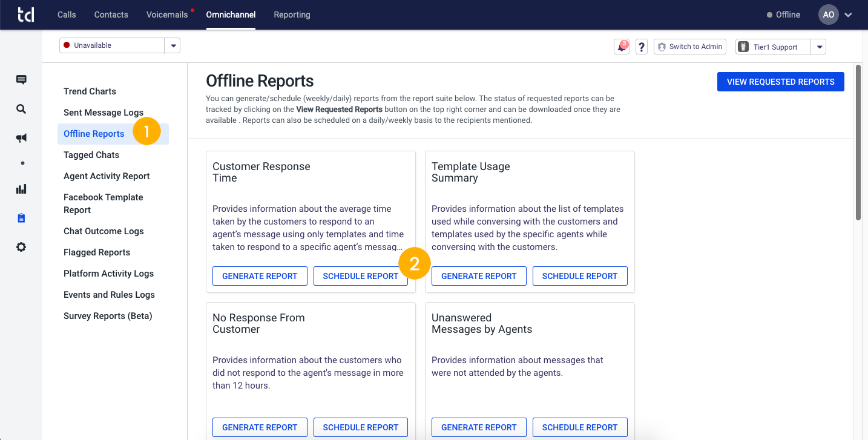This screenshot has width=868, height=440.
Task: Open Tagged Chats
Action: pyautogui.click(x=91, y=155)
